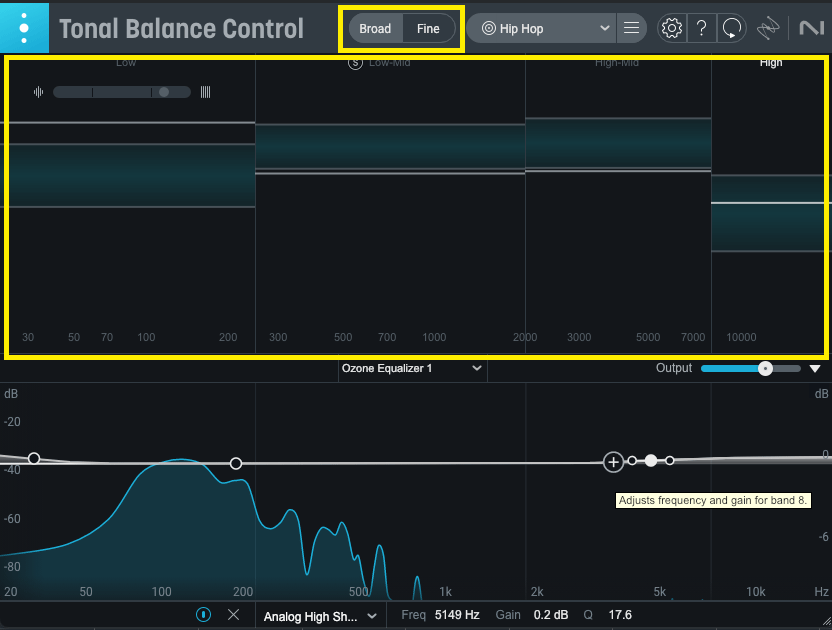Click the window resize grip corner icon

tap(825, 622)
